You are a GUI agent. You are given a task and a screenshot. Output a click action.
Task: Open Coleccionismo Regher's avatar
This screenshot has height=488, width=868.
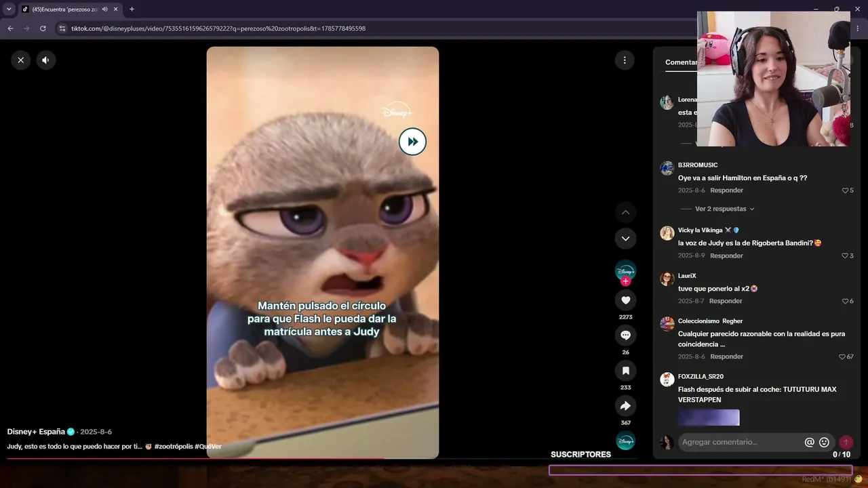[667, 323]
